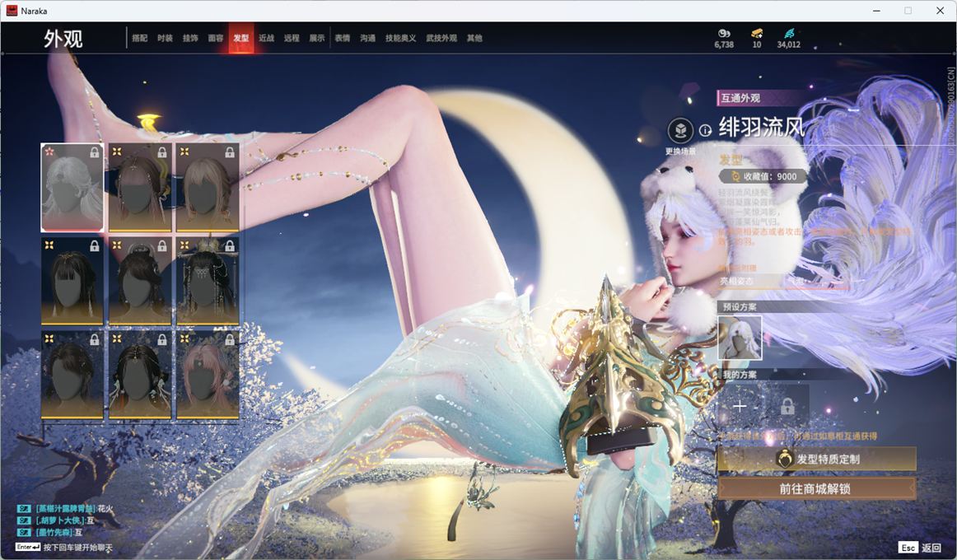The image size is (957, 560).
Task: Click the locked scheme slot under 我的方案
Action: (x=787, y=406)
